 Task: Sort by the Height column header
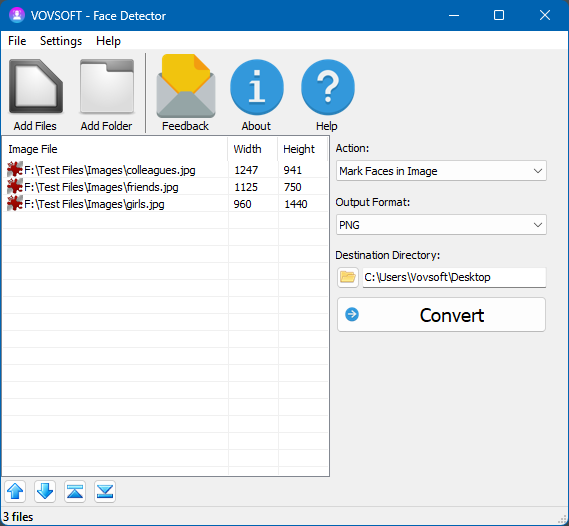click(303, 149)
